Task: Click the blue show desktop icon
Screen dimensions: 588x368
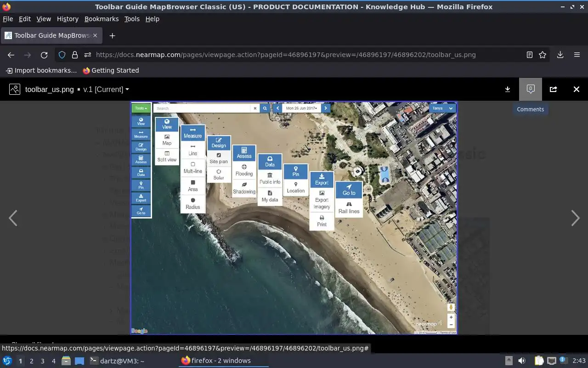Action: (x=79, y=361)
